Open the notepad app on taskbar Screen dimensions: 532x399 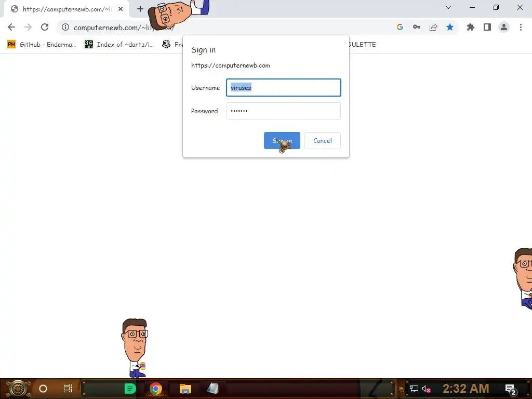coord(212,389)
